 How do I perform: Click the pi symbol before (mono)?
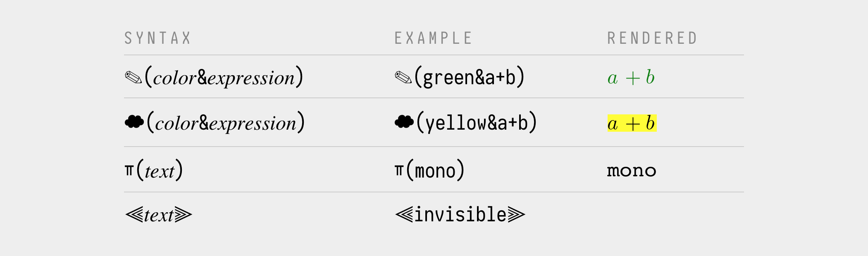[x=399, y=170]
